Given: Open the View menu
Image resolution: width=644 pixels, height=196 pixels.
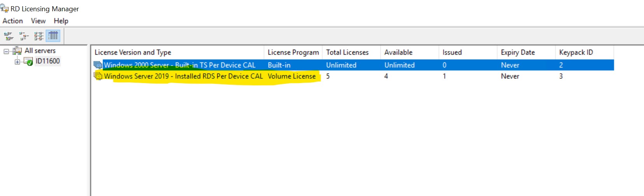Looking at the screenshot, I should [x=38, y=21].
